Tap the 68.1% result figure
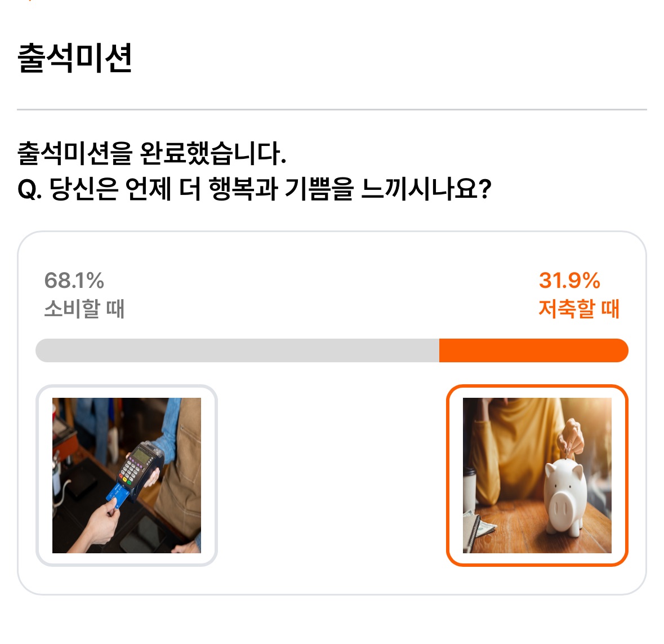The width and height of the screenshot is (664, 644). (74, 281)
